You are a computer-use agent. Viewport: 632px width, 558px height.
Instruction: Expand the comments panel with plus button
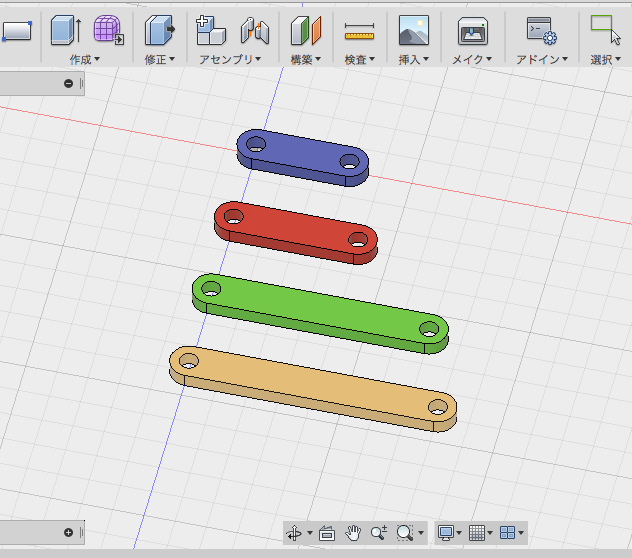click(69, 533)
